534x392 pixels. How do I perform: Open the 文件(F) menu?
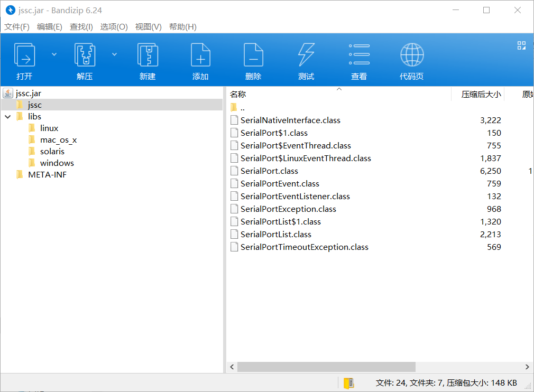click(x=17, y=27)
